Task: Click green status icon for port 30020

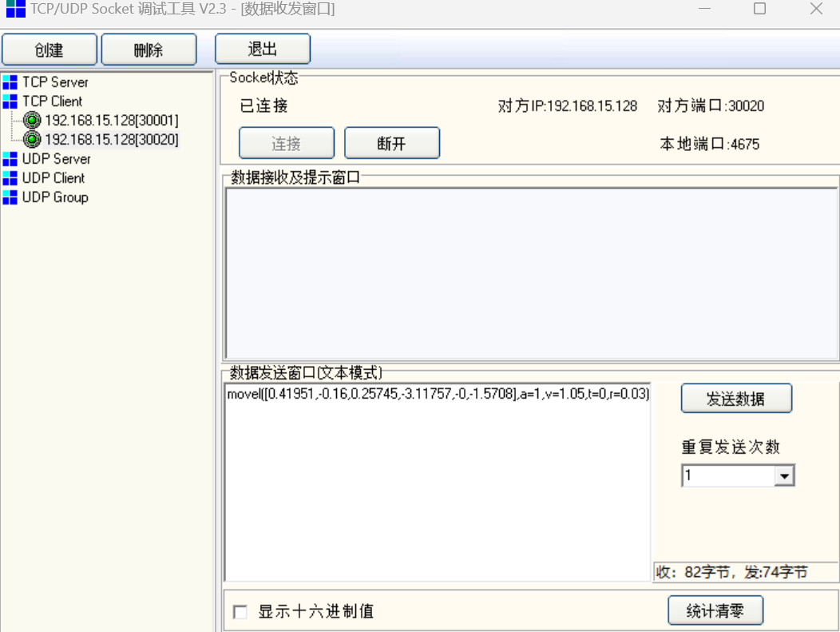Action: click(32, 140)
